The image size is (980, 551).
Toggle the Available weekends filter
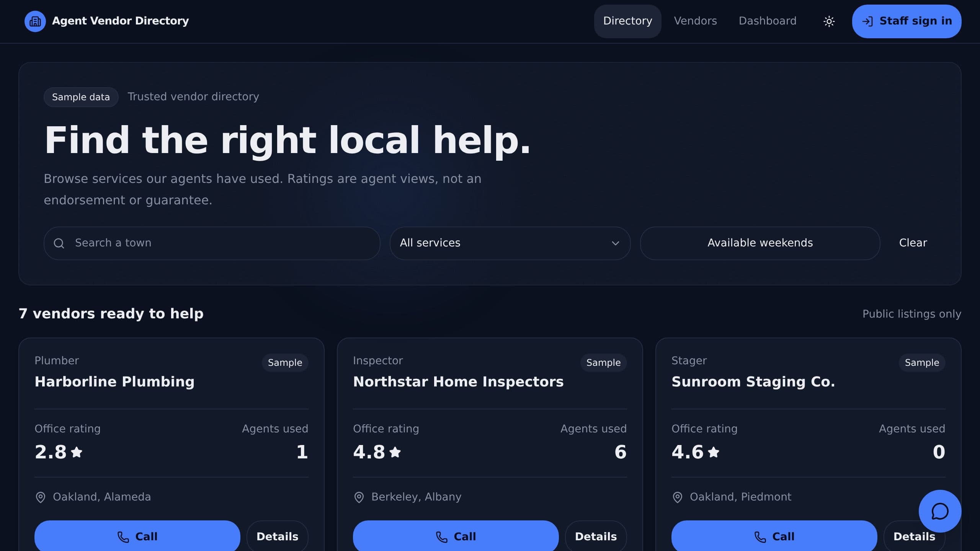[760, 243]
